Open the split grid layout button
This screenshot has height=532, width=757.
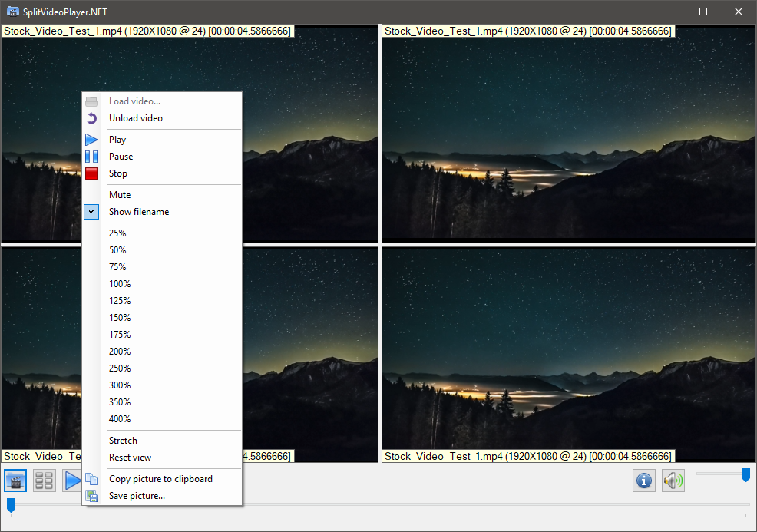(x=45, y=481)
